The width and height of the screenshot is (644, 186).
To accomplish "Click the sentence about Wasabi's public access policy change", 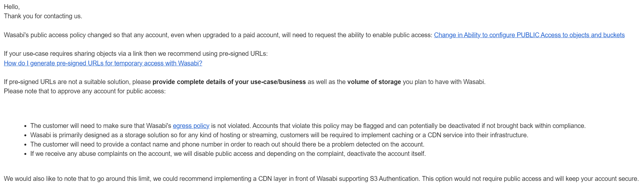I will pos(218,35).
